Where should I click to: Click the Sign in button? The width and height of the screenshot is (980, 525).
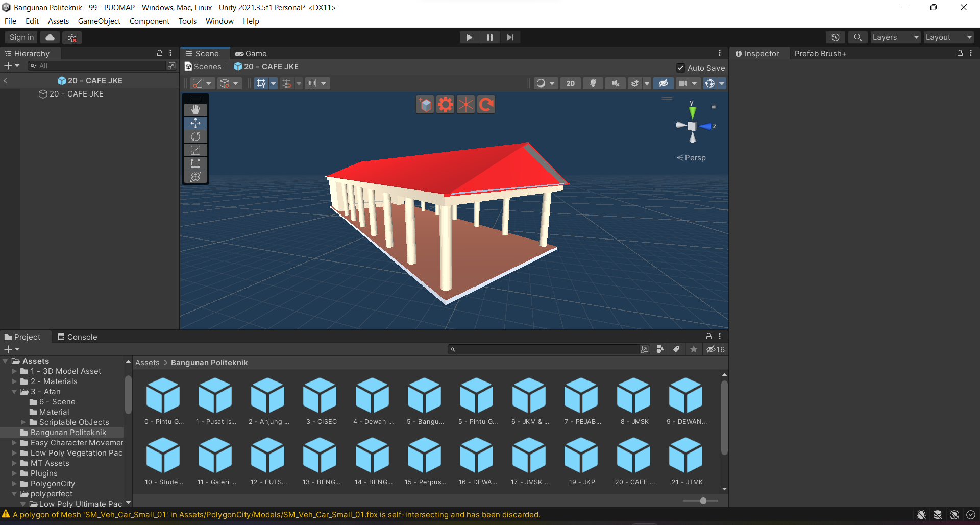(21, 37)
